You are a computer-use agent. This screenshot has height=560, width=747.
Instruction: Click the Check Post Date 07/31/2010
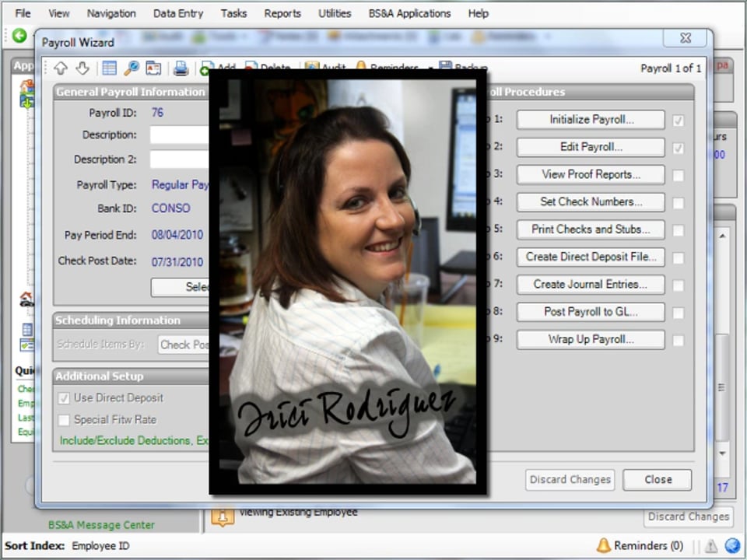pos(177,262)
